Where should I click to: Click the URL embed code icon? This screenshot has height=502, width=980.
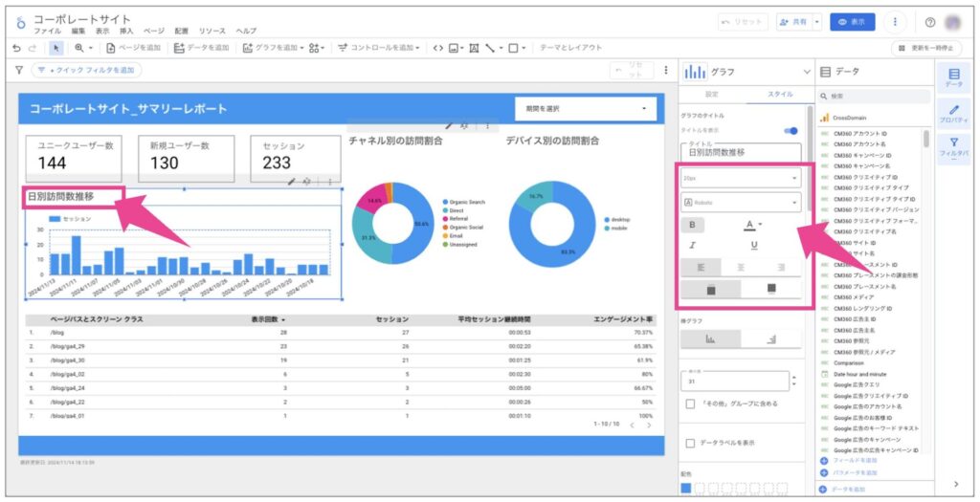(438, 48)
